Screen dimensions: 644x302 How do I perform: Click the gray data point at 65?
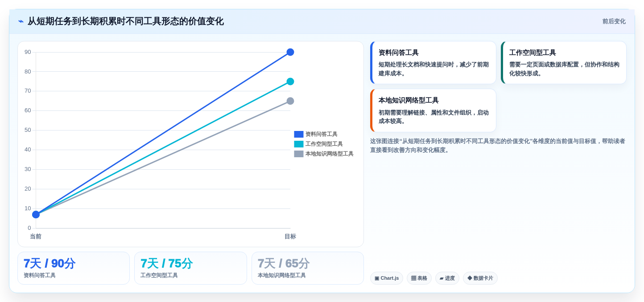point(290,101)
